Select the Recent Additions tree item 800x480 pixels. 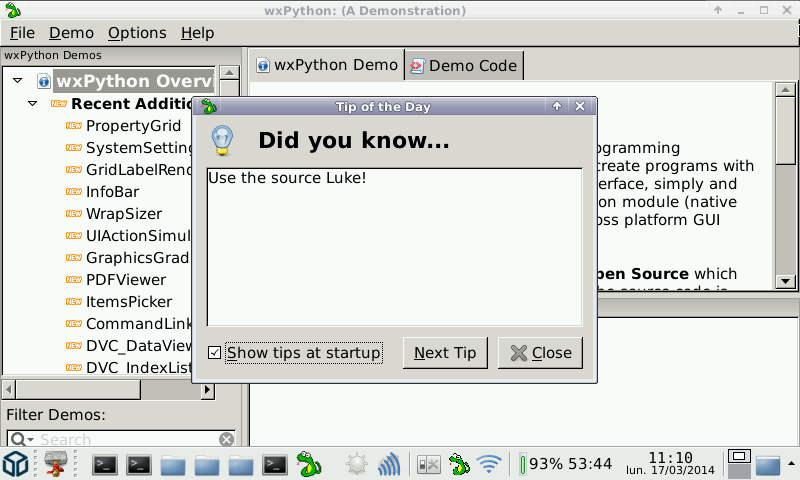(132, 104)
